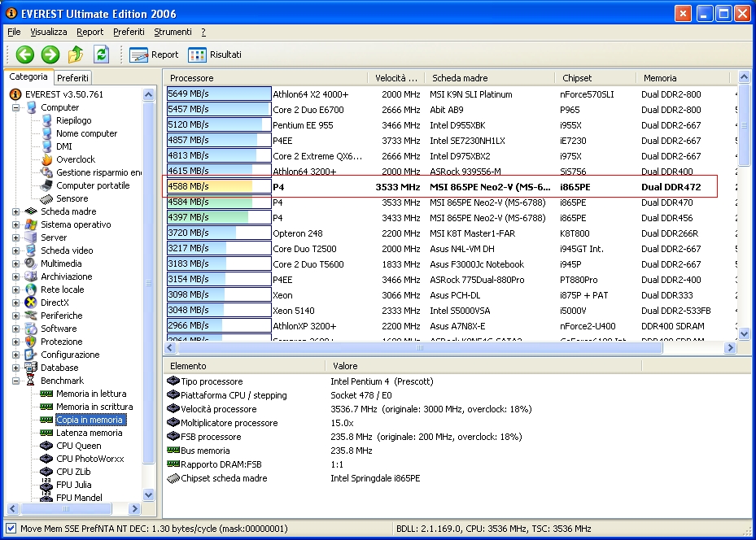The height and width of the screenshot is (540, 756).
Task: Open the Report toolbar button
Action: (154, 55)
